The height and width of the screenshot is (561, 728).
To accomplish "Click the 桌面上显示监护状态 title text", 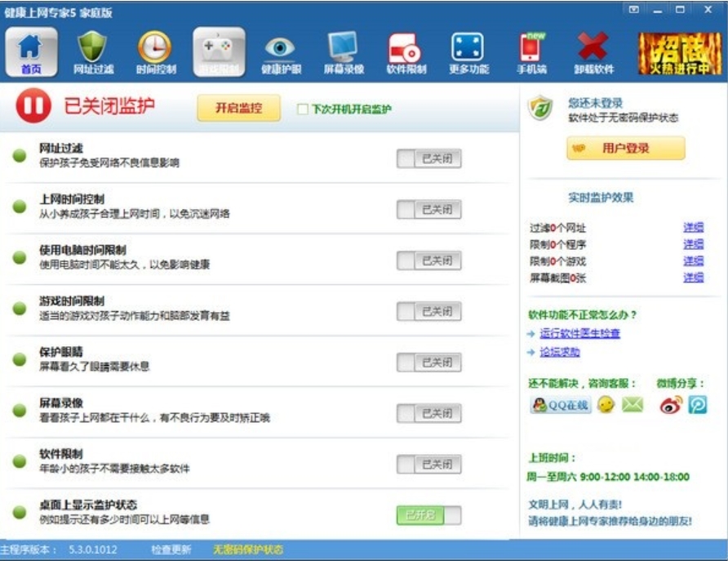I will point(88,505).
